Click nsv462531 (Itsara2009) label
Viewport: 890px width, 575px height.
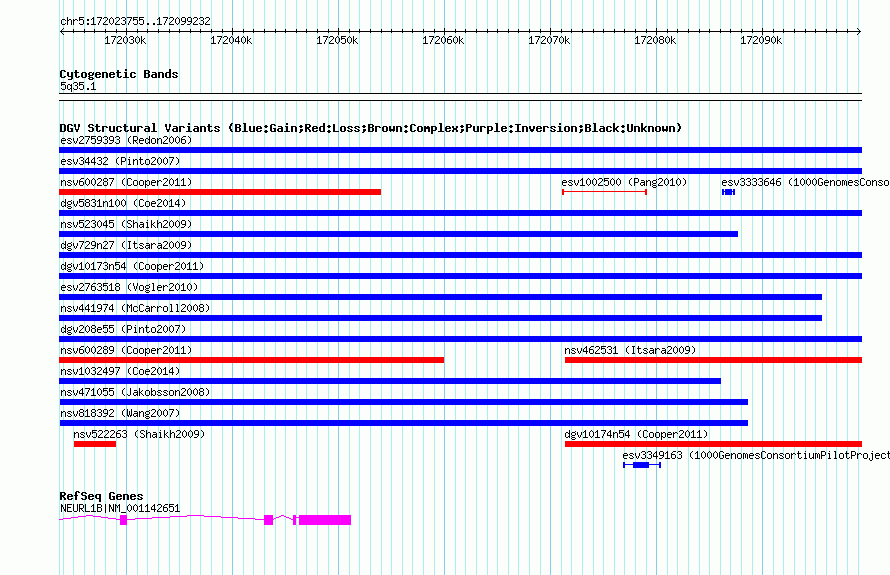pyautogui.click(x=630, y=350)
